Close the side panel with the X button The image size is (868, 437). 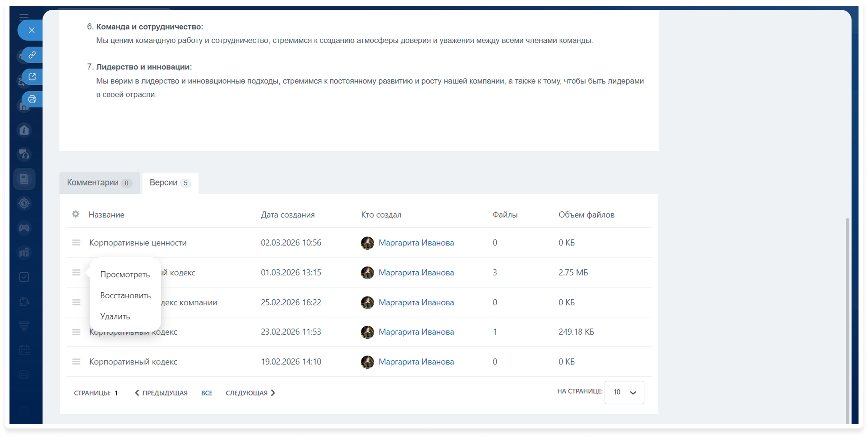coord(32,30)
